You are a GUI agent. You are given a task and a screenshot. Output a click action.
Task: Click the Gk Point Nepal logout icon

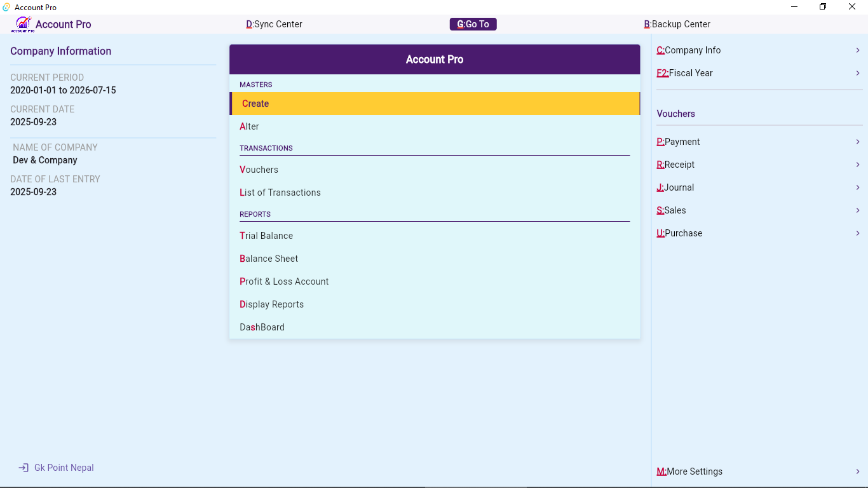[x=24, y=468]
